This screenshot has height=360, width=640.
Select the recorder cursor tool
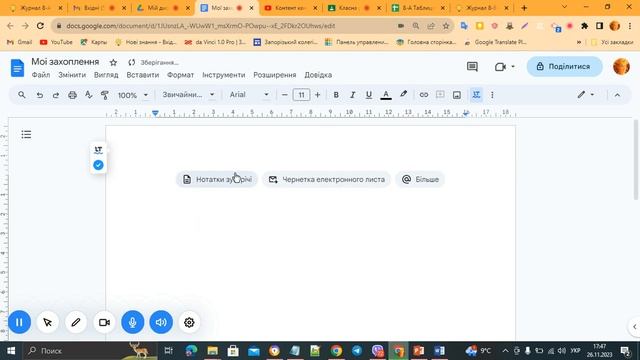pos(47,322)
